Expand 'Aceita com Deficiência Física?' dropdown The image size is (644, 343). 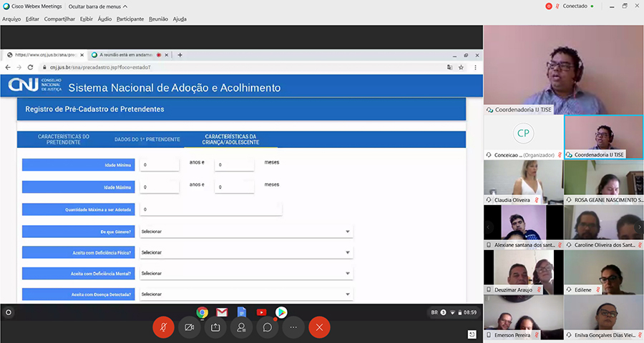pos(245,252)
